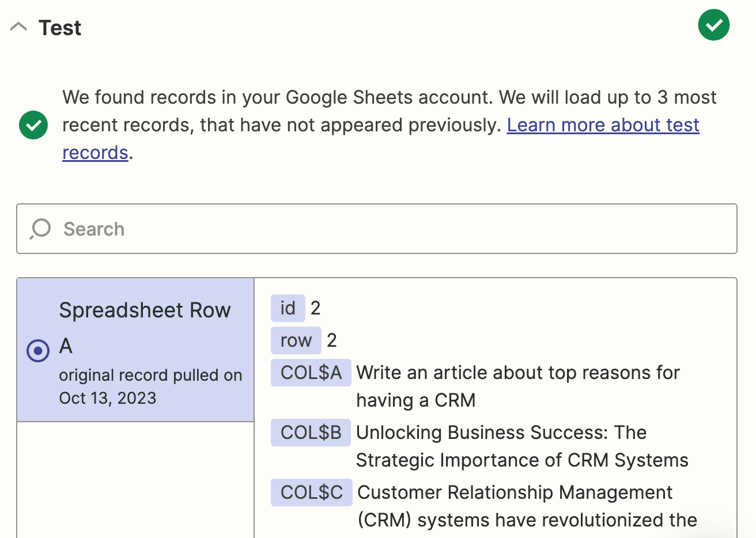This screenshot has width=756, height=538.
Task: Click the magnifier icon in the search box
Action: pos(40,229)
